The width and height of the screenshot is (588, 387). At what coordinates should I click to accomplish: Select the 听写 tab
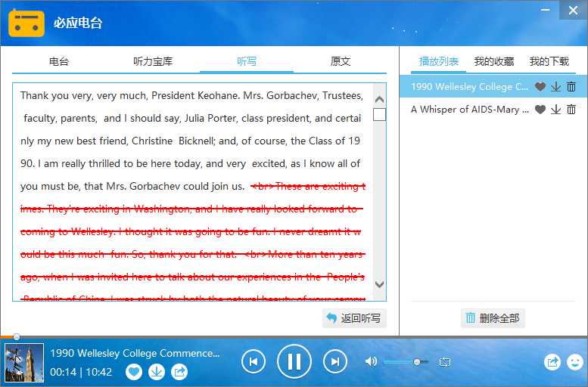[247, 61]
